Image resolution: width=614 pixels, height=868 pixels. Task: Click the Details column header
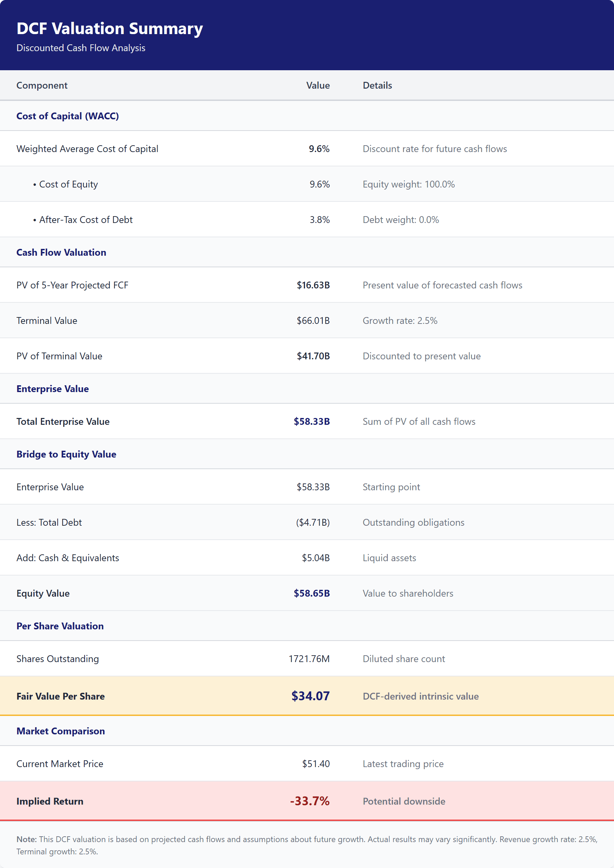pos(378,86)
